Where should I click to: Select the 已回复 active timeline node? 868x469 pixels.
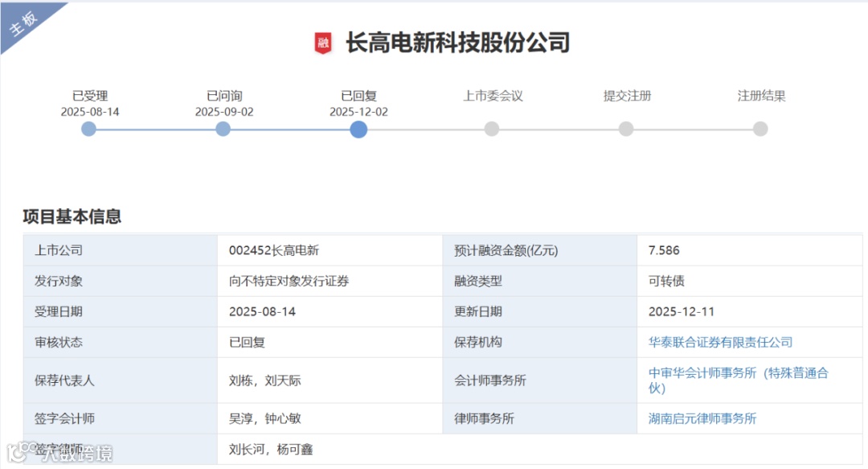click(x=358, y=130)
